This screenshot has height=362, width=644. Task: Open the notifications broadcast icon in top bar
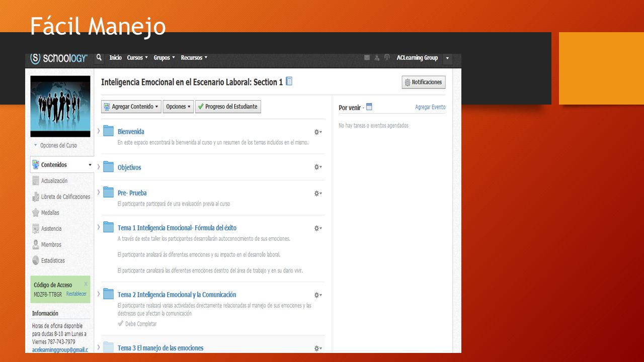pyautogui.click(x=387, y=58)
